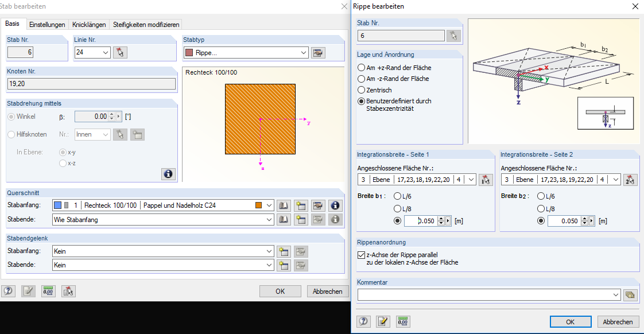Select Benutzerdefiniert durch Stabexzentrizität option
Image resolution: width=644 pixels, height=334 pixels.
[394, 105]
